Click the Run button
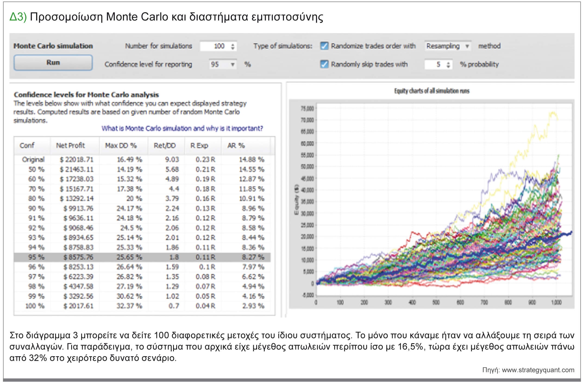The image size is (588, 388). coord(53,63)
